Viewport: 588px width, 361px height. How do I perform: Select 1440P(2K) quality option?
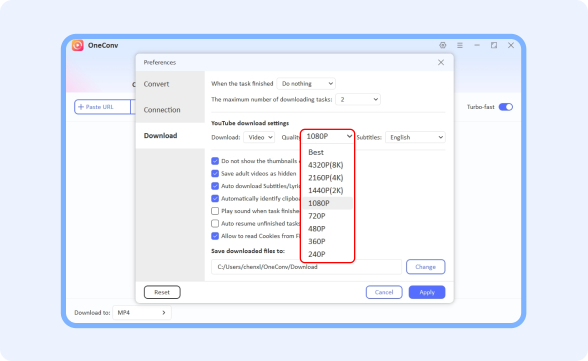click(x=327, y=190)
